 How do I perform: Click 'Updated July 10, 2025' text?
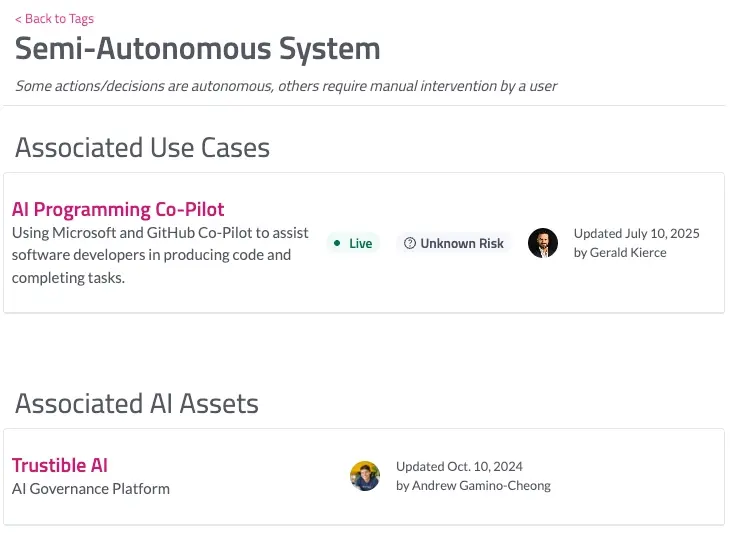pyautogui.click(x=636, y=233)
